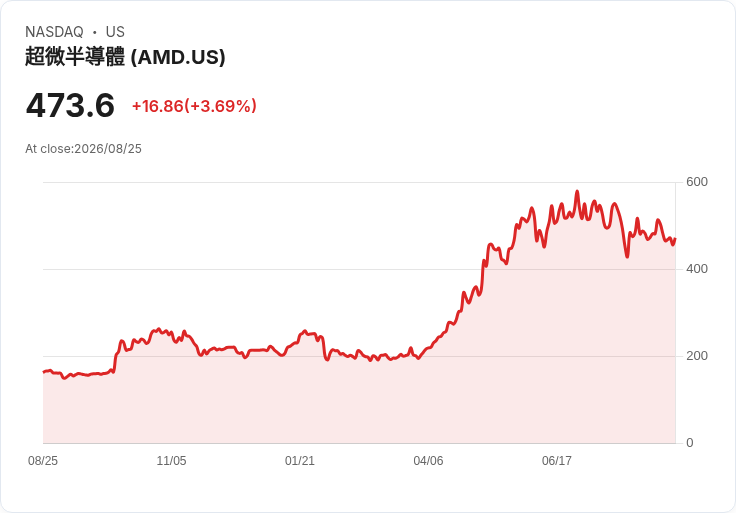
Task: Click the 0 y-axis label
Action: tap(690, 443)
